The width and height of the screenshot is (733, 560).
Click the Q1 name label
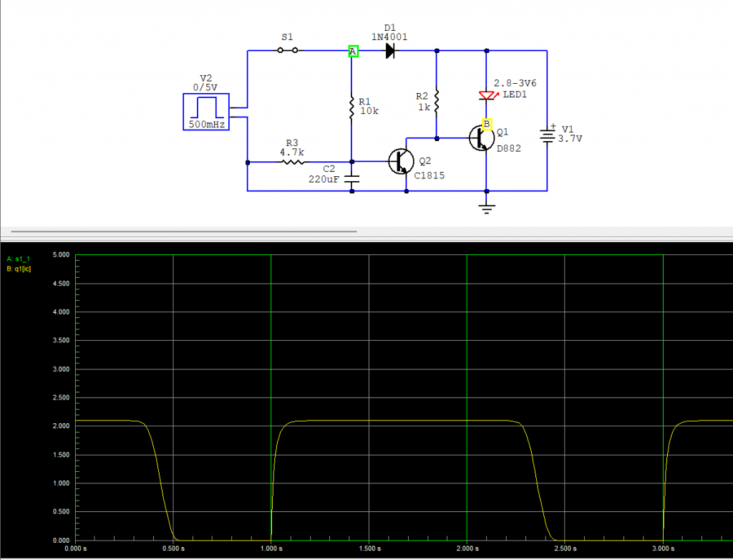(502, 132)
